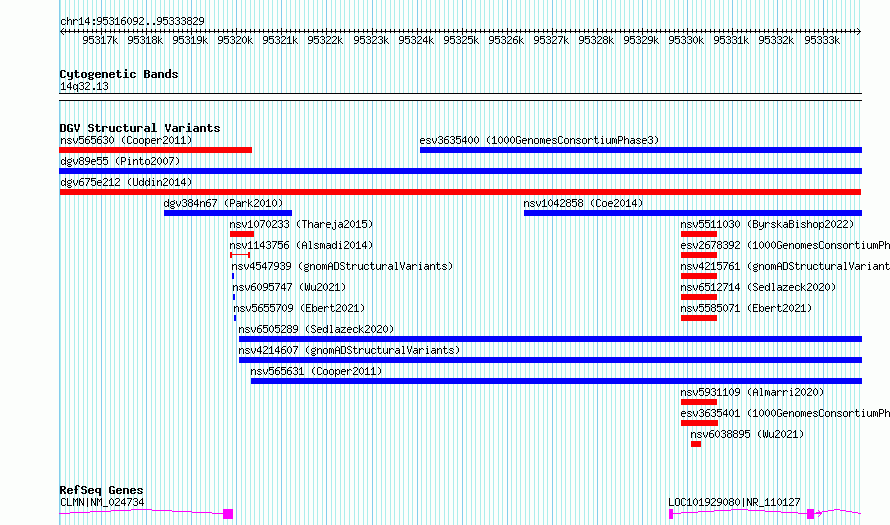Screen dimensions: 890x525
Task: Click the nsv6038895 (Wu2021) label
Action: tap(747, 434)
